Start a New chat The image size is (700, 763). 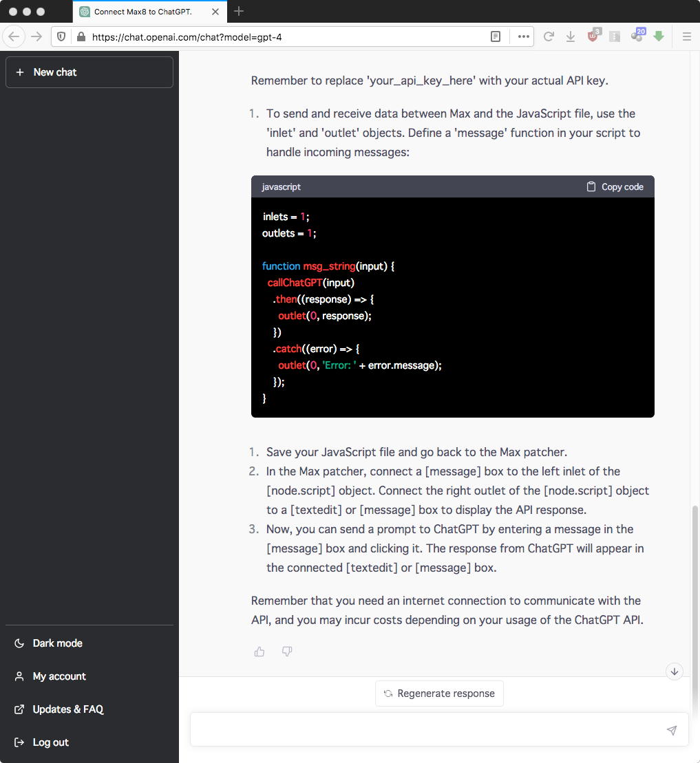(x=89, y=72)
